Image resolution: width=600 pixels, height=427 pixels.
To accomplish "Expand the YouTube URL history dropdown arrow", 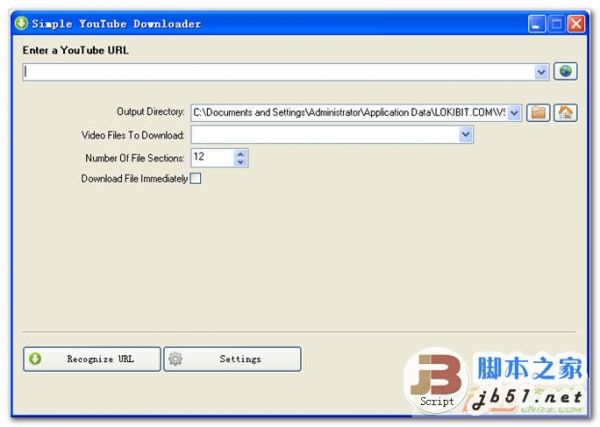I will coord(541,72).
